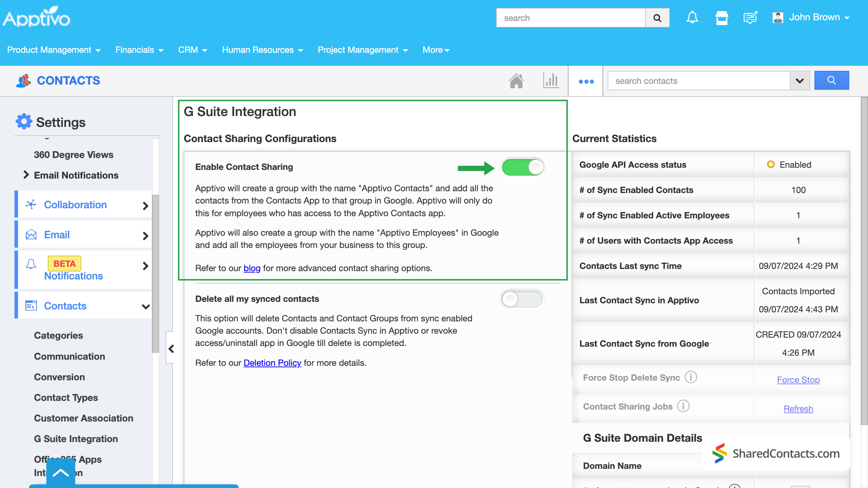Click the Contacts list icon in sidebar
The image size is (868, 488).
click(31, 306)
